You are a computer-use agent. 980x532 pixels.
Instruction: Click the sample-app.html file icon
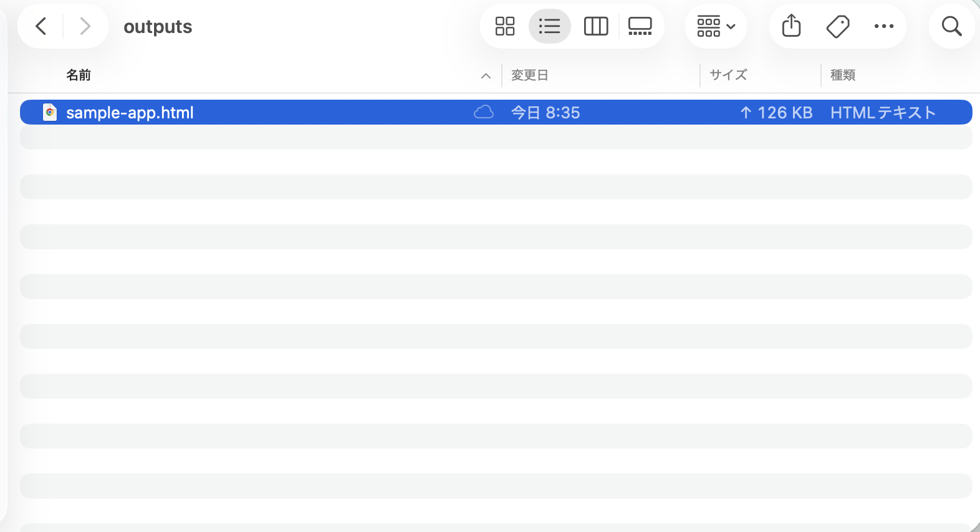click(x=50, y=112)
